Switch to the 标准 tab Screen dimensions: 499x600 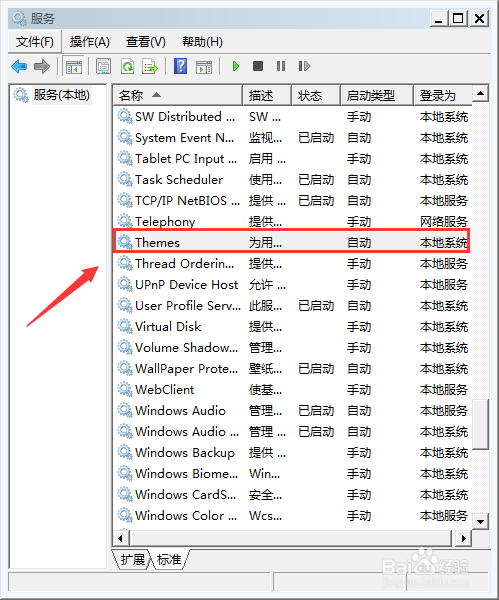pos(169,560)
